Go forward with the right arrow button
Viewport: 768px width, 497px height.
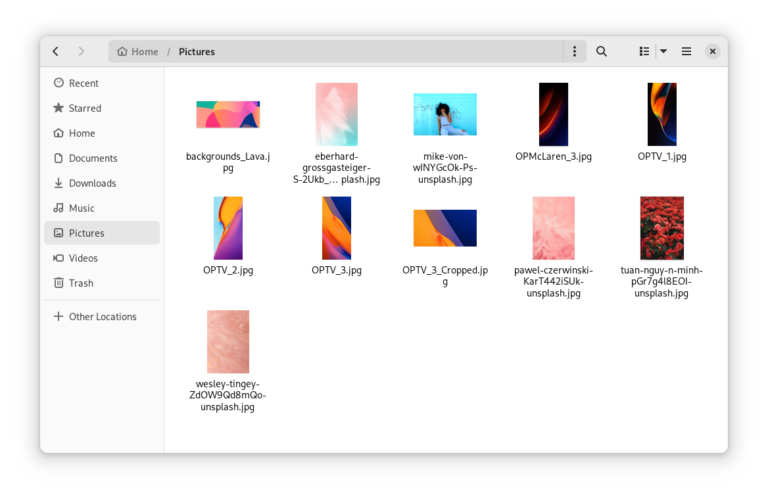tap(81, 51)
